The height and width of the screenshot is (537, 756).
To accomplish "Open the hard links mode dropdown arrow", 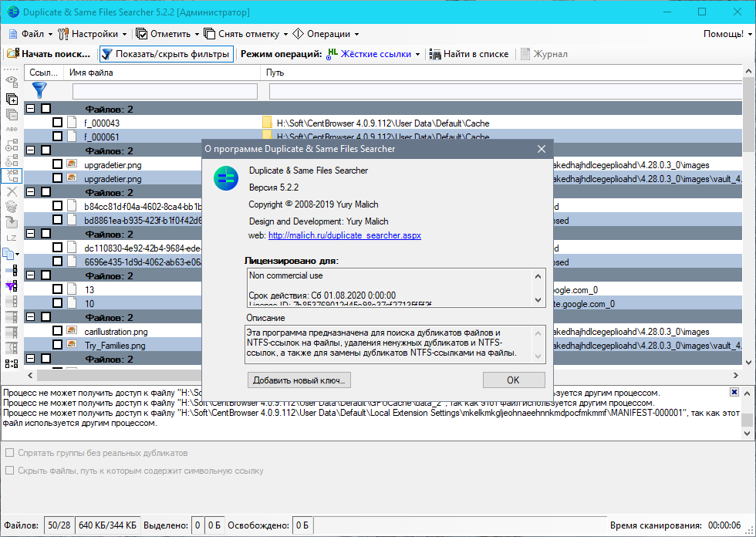I will click(417, 55).
